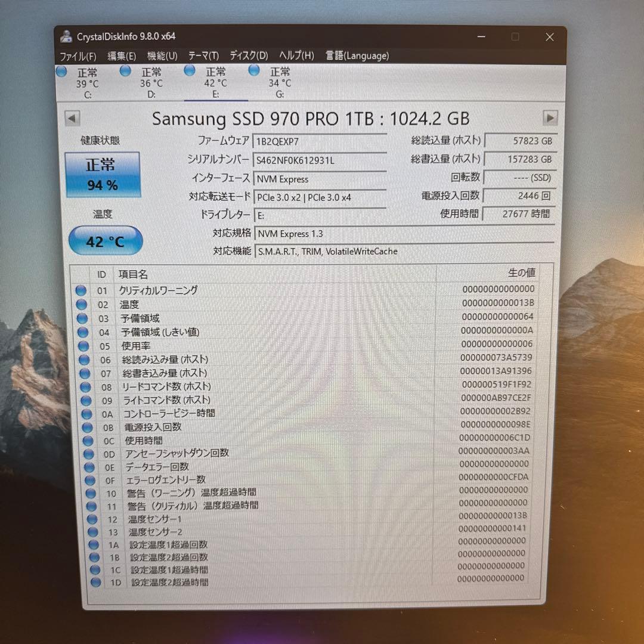Open the ヘルプ(H) menu
Image resolution: width=644 pixels, height=644 pixels.
pos(296,55)
